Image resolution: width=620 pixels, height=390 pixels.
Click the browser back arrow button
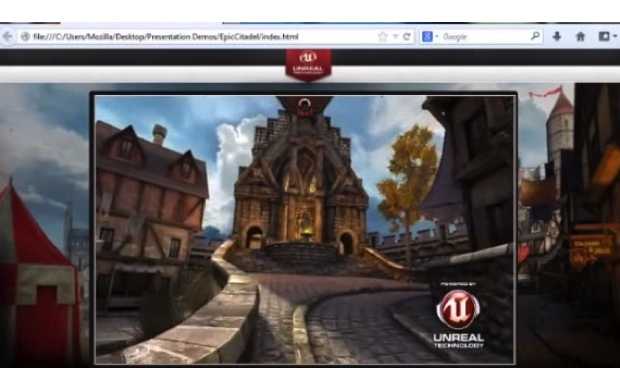(x=7, y=36)
